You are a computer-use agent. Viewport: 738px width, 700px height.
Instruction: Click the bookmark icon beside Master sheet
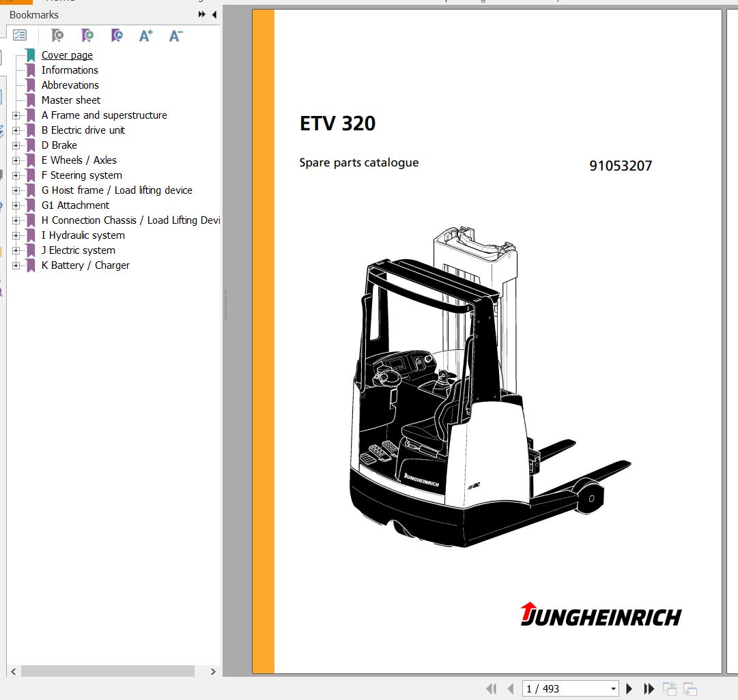(x=31, y=100)
